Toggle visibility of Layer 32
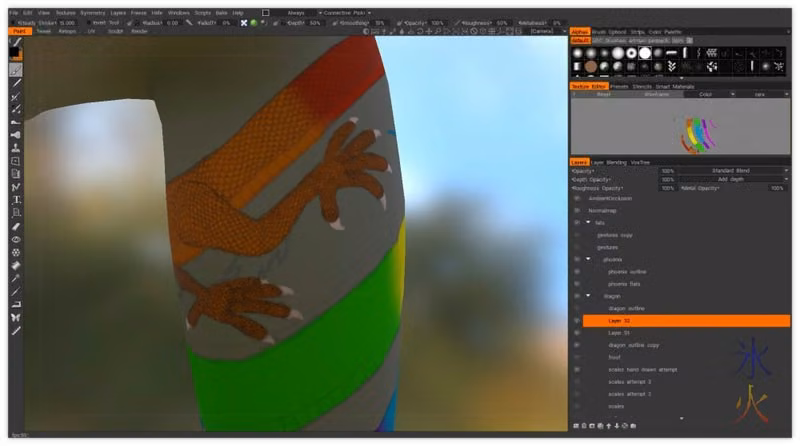This screenshot has width=800, height=446. pos(577,321)
